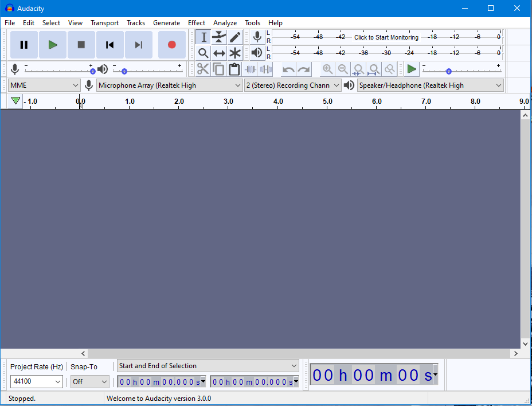
Task: Toggle Pause during playback
Action: [24, 45]
